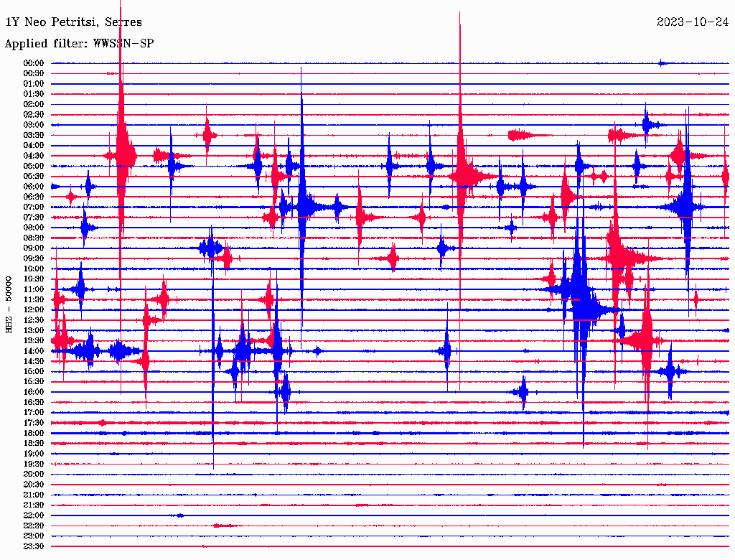Click the 01:30 time row label
Image resolution: width=735 pixels, height=560 pixels.
(34, 94)
